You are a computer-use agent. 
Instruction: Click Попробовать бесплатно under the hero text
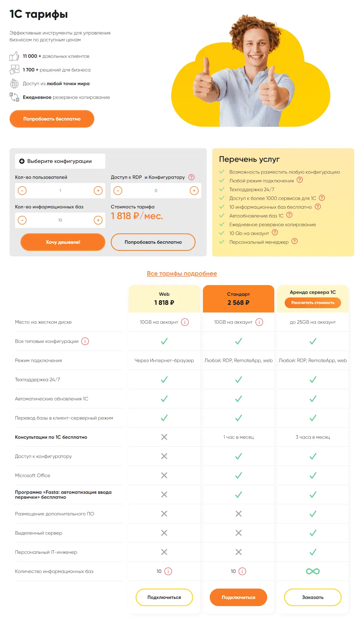click(x=52, y=118)
